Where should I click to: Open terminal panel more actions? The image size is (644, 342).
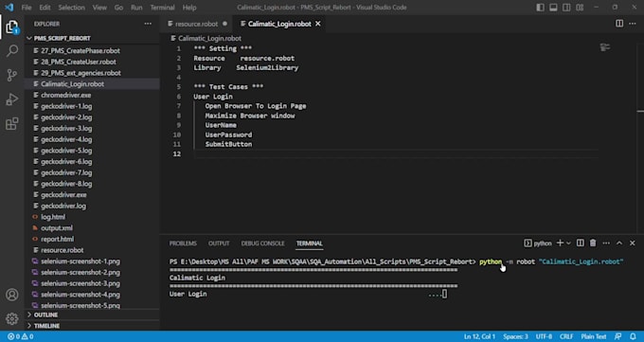coord(606,243)
